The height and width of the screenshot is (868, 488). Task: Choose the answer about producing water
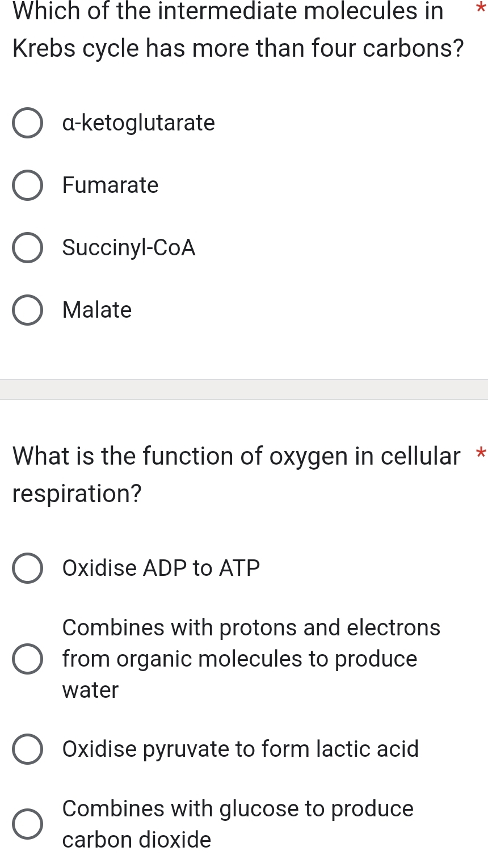[27, 659]
